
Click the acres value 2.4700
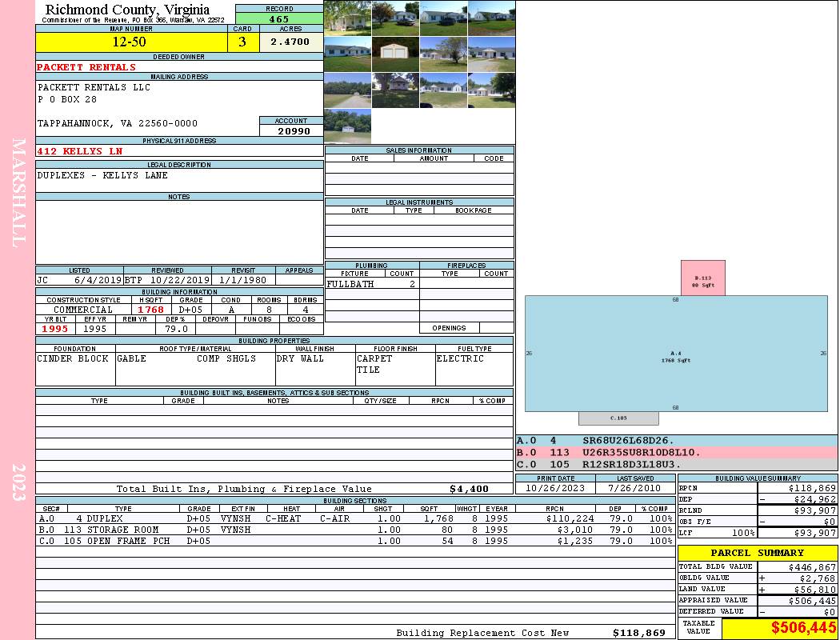click(x=290, y=42)
